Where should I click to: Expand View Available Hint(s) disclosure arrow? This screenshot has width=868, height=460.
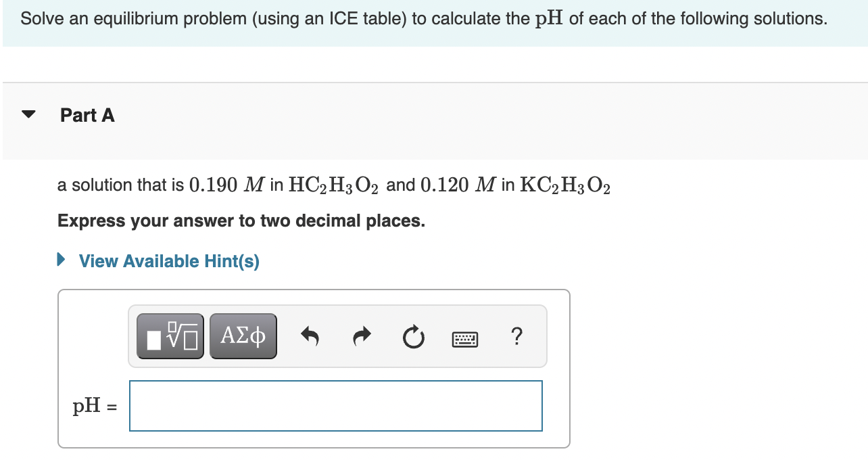click(63, 261)
